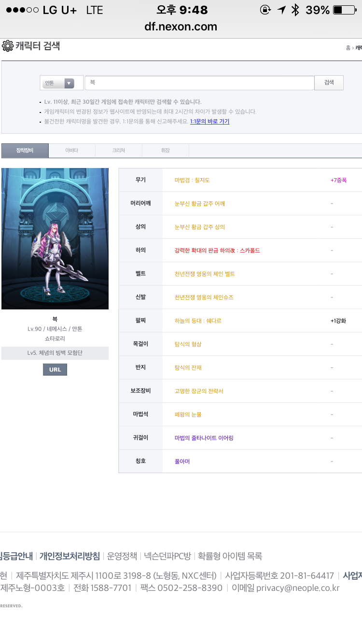
Task: Click 눈부신 황금 갑주 어깨 item
Action: point(200,204)
